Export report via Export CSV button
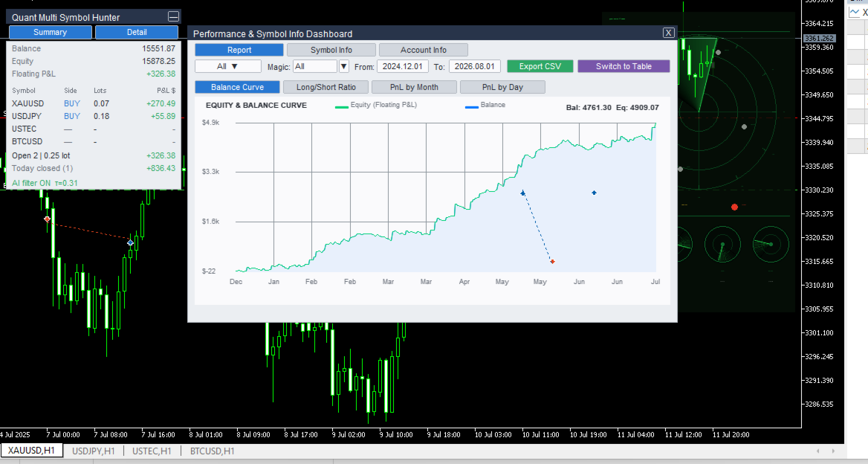The image size is (868, 464). (540, 66)
